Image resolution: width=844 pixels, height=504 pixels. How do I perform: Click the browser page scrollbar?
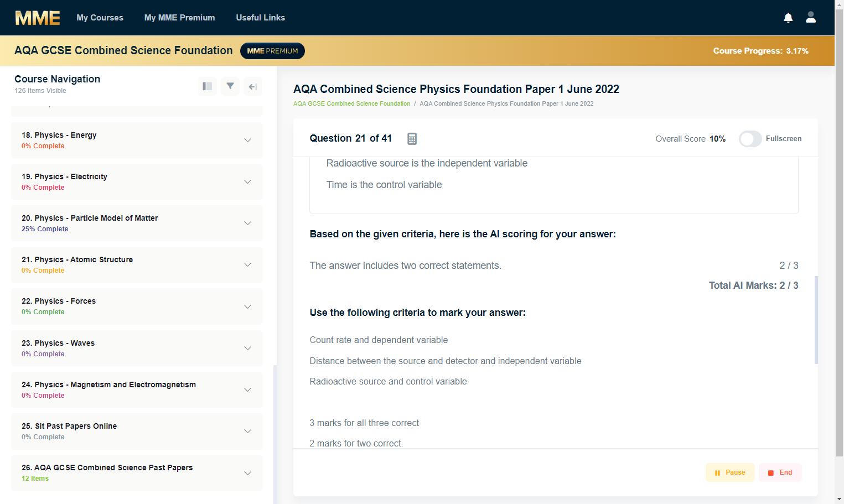[839, 232]
